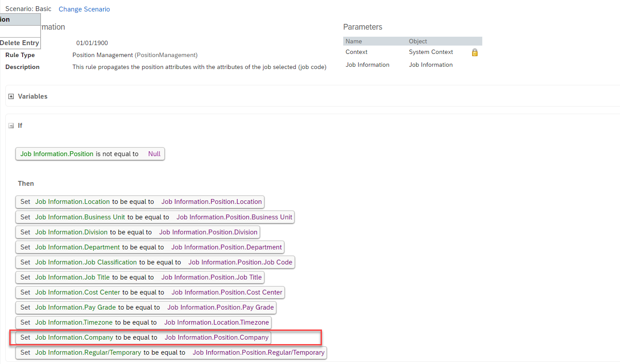Click the Variables section title
The width and height of the screenshot is (620, 364).
click(33, 96)
